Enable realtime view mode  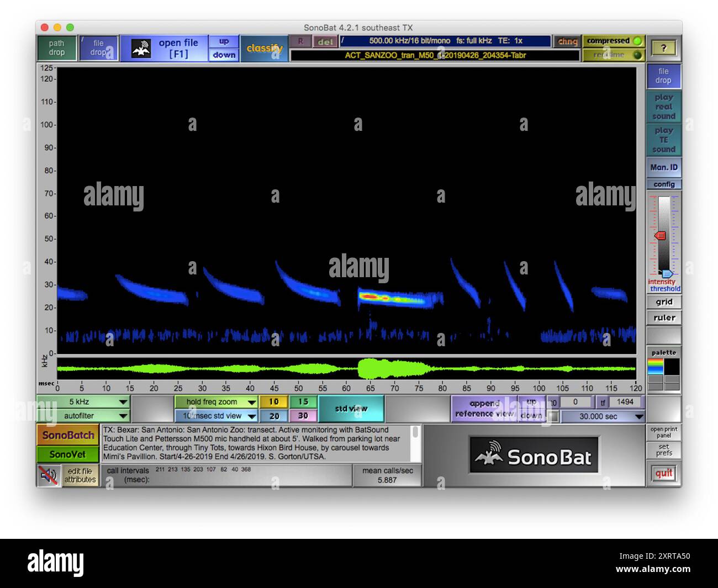tap(614, 55)
